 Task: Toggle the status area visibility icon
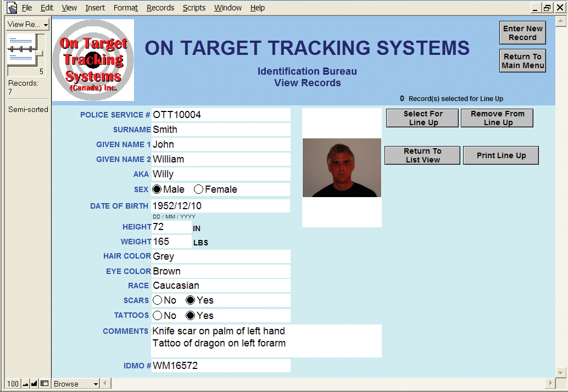pos(44,383)
